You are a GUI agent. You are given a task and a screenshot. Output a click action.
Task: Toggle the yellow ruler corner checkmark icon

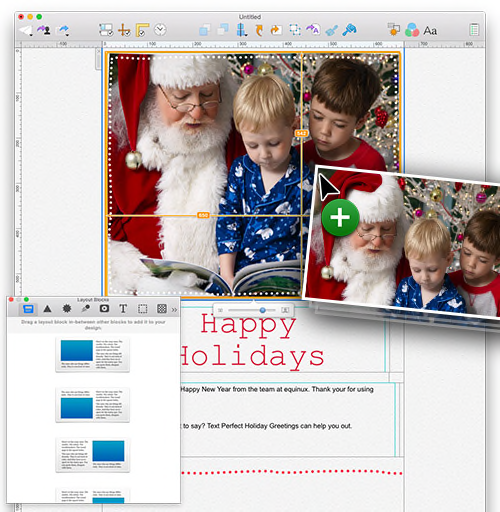click(142, 30)
